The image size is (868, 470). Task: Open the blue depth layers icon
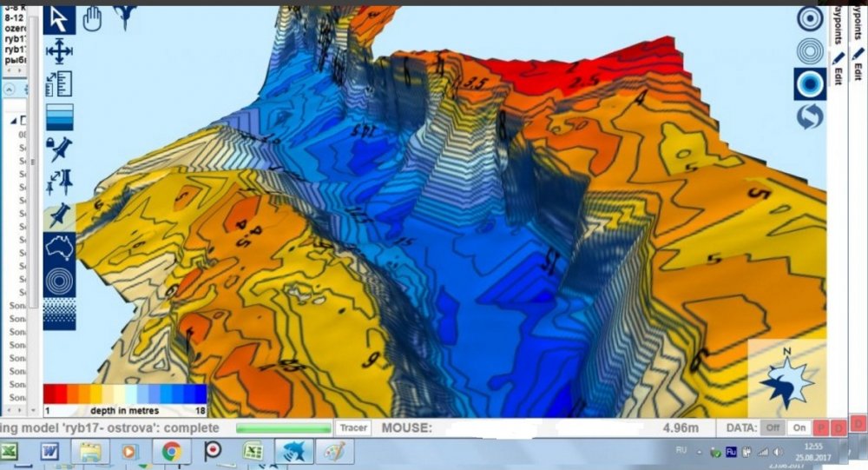click(59, 116)
